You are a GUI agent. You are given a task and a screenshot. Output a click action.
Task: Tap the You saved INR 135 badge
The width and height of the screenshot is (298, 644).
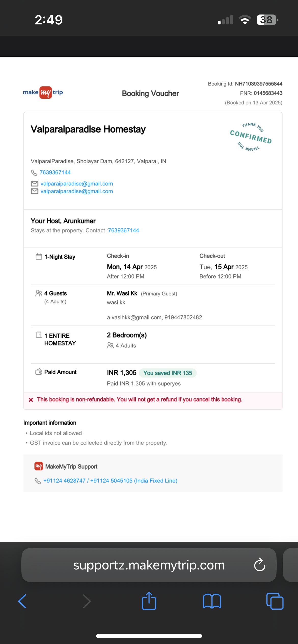168,373
